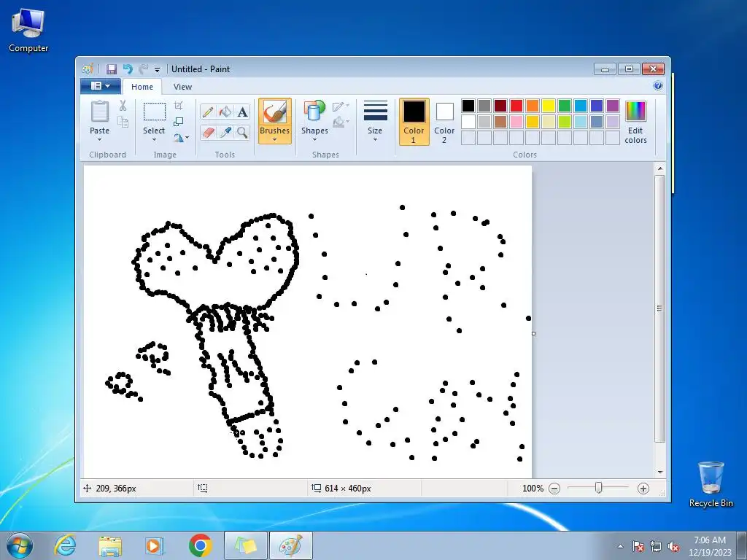Image resolution: width=747 pixels, height=560 pixels.
Task: Click the zoom in plus button
Action: pos(643,489)
